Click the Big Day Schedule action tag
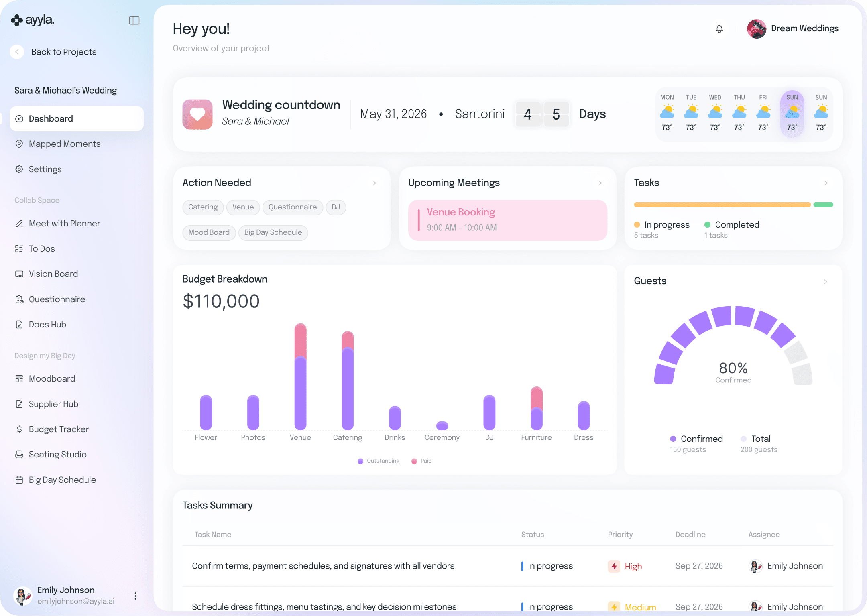The height and width of the screenshot is (616, 867). click(x=273, y=232)
